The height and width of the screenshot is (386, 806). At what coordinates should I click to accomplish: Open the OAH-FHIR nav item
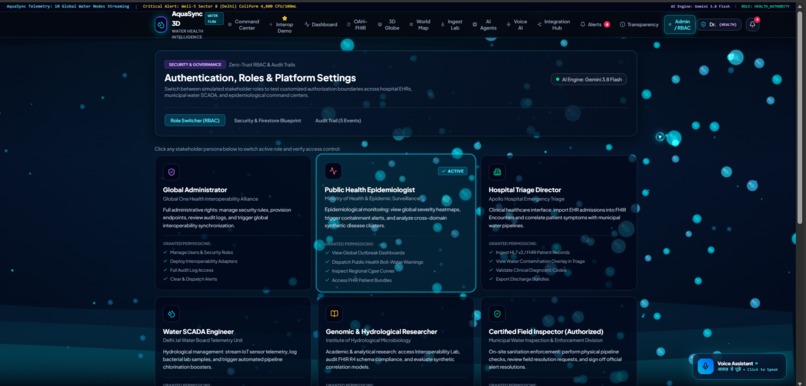coord(357,25)
